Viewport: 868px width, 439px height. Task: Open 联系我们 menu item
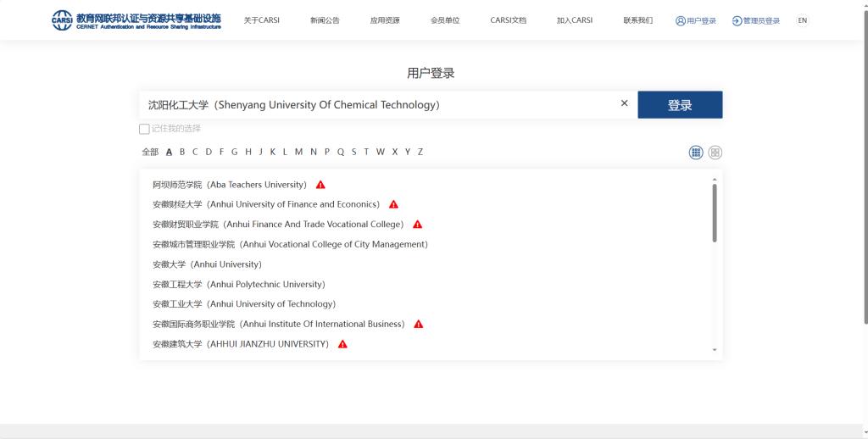(638, 20)
